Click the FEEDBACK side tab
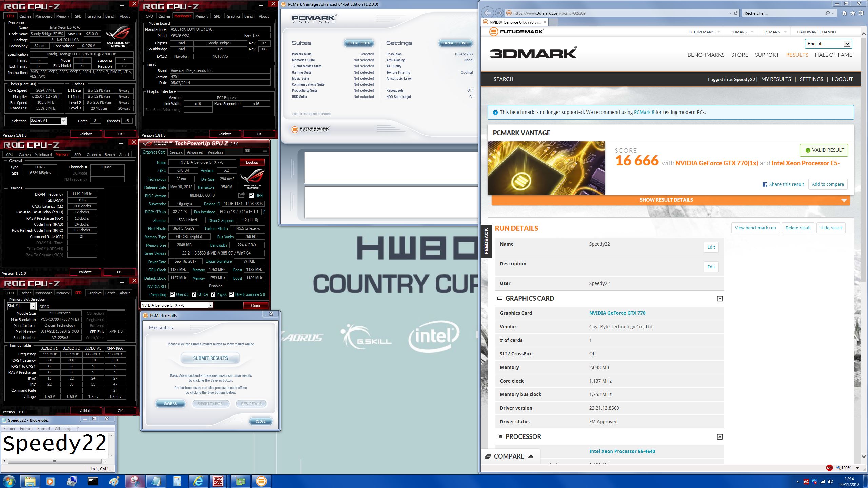Image resolution: width=868 pixels, height=488 pixels. pyautogui.click(x=486, y=241)
